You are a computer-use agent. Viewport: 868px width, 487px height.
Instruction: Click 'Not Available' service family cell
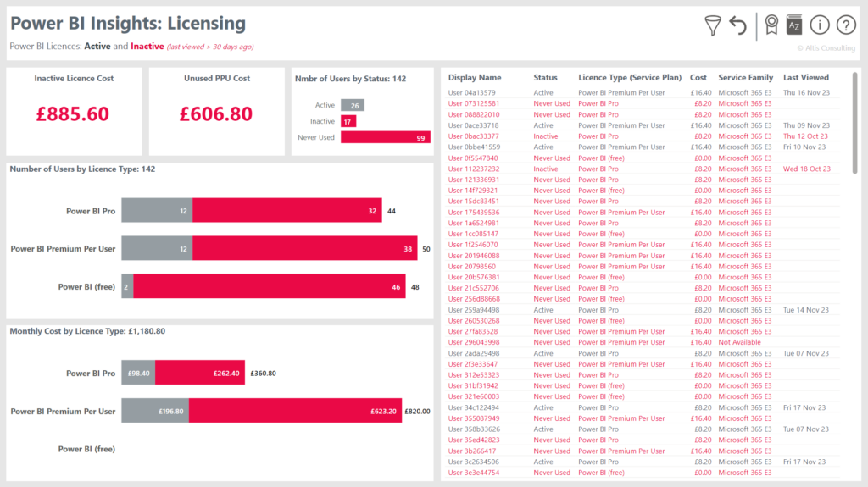pyautogui.click(x=739, y=342)
